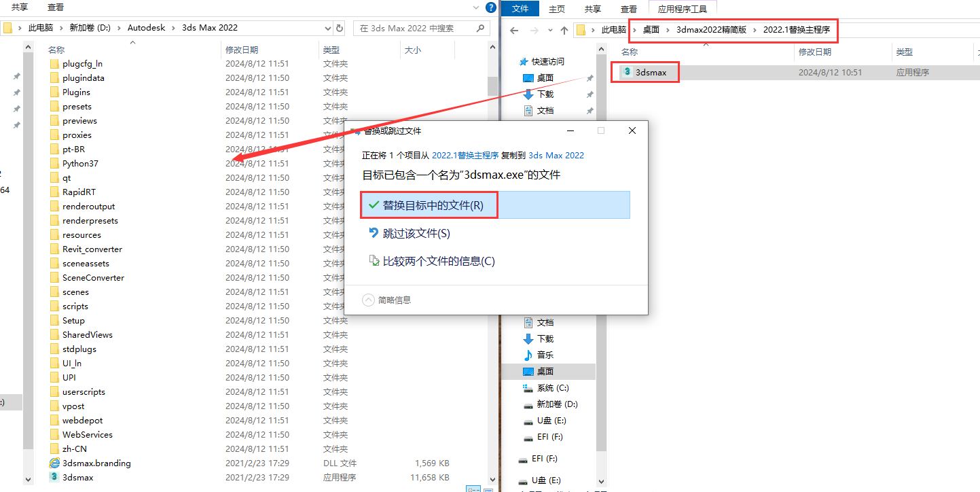This screenshot has height=492, width=980.
Task: Open the pinned Downloads folder under quick access
Action: pyautogui.click(x=545, y=94)
